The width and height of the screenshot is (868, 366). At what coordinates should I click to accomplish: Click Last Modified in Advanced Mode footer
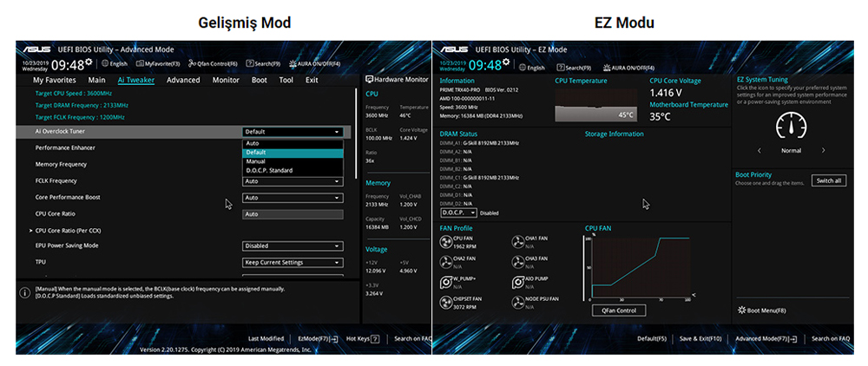point(266,338)
